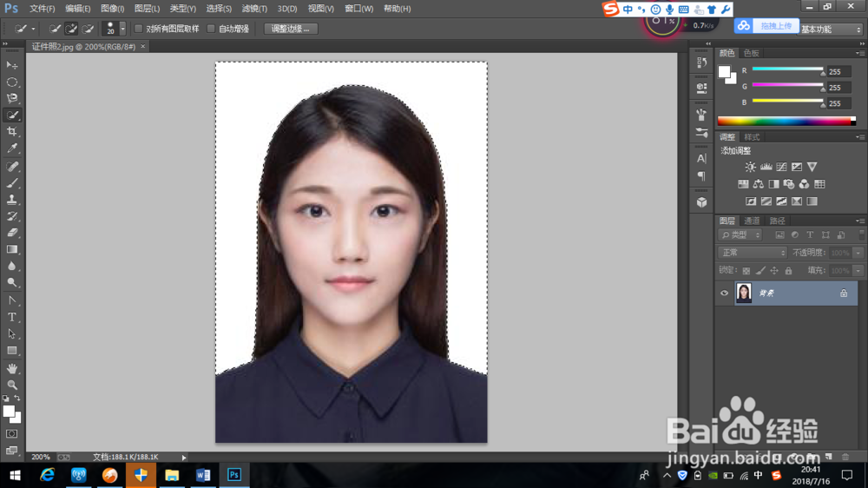
Task: Select the History Brush tool
Action: pyautogui.click(x=11, y=216)
